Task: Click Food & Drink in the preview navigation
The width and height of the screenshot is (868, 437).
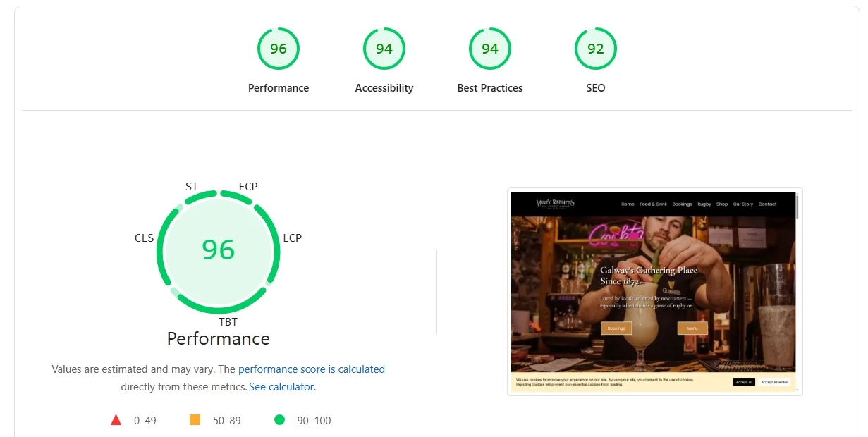Action: point(653,204)
